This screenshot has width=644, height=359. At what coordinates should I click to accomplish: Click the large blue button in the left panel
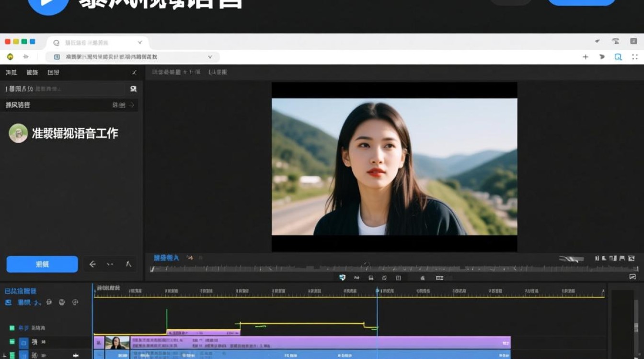point(42,264)
